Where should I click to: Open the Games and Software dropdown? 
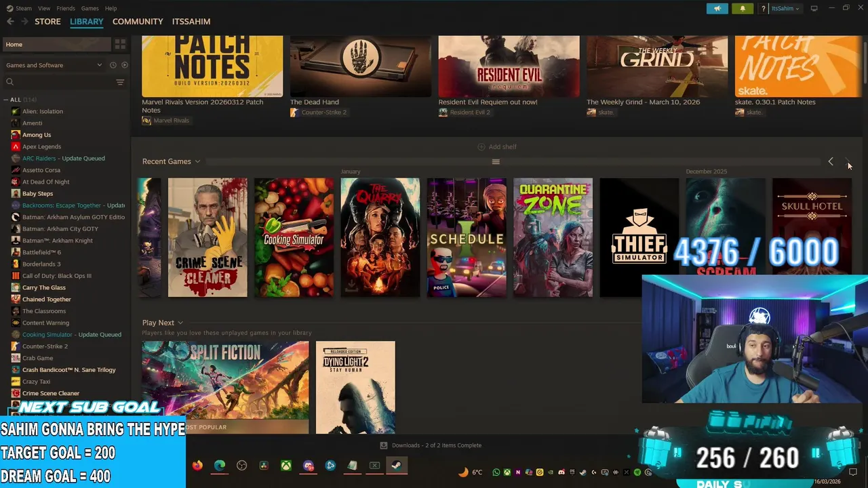click(x=54, y=65)
